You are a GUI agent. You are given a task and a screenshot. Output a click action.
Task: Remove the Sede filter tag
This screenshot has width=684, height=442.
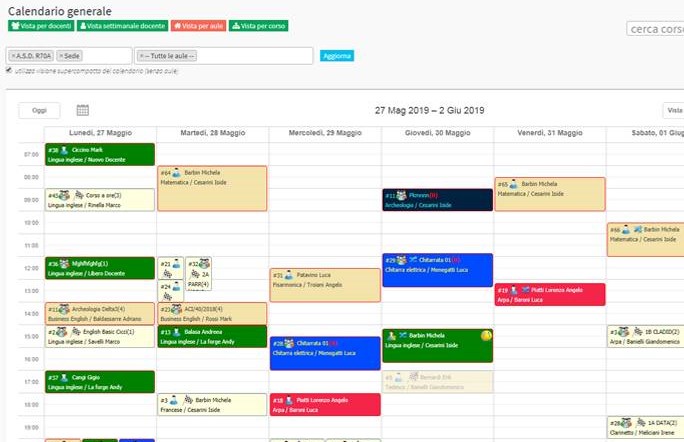[61, 56]
